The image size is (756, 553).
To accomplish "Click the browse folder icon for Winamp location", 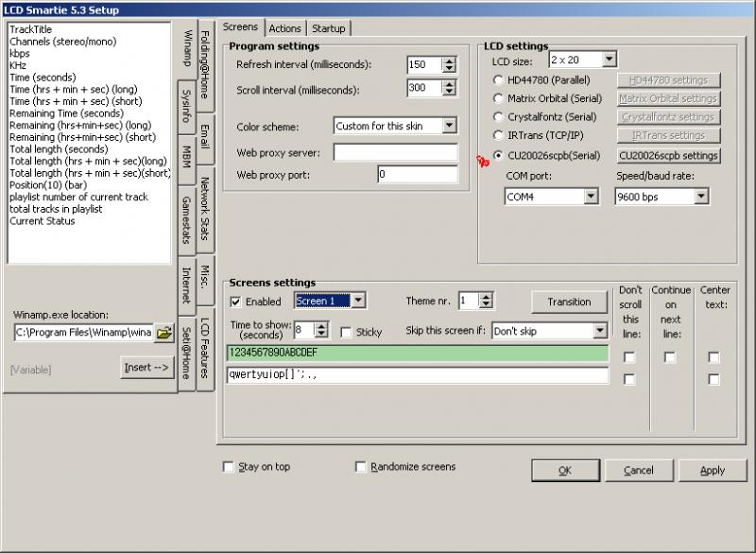I will click(164, 333).
